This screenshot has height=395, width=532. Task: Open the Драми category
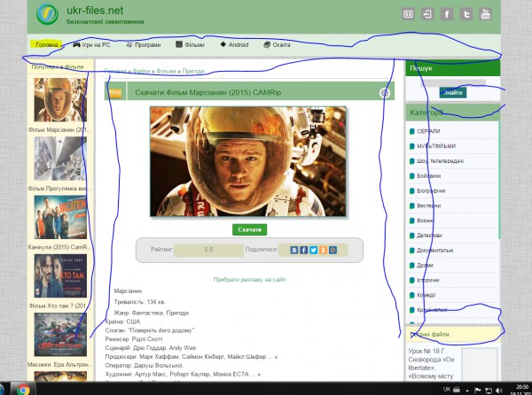tap(425, 266)
